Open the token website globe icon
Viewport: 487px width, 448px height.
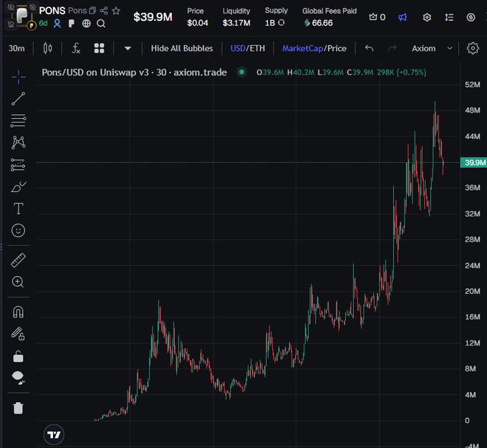point(87,24)
